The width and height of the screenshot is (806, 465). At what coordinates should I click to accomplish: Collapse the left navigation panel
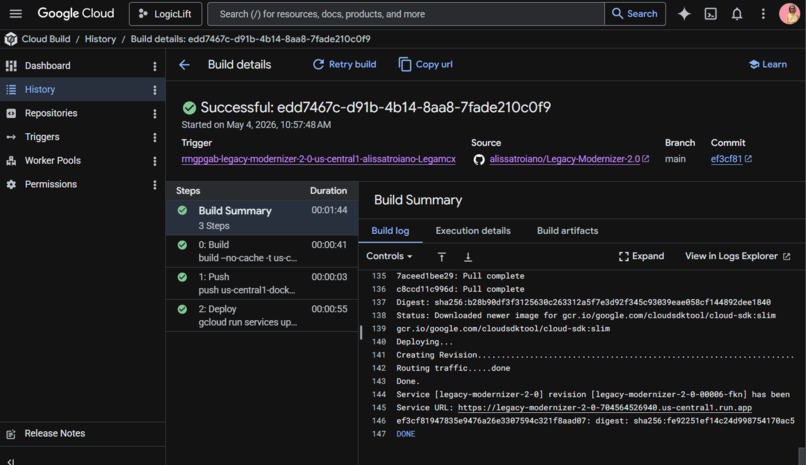(10, 461)
